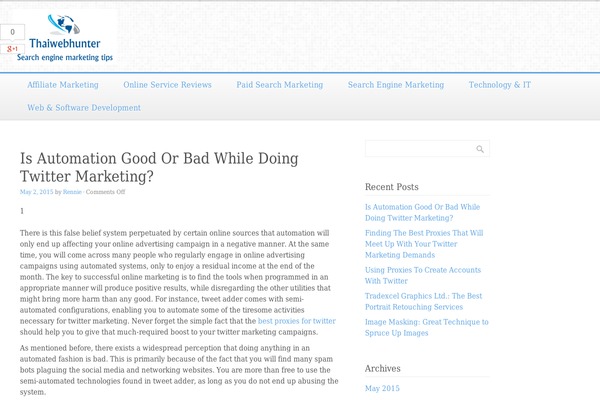Screen dimensions: 600x400
Task: Open 'Image Masking: Great Technique' post
Action: [x=427, y=327]
